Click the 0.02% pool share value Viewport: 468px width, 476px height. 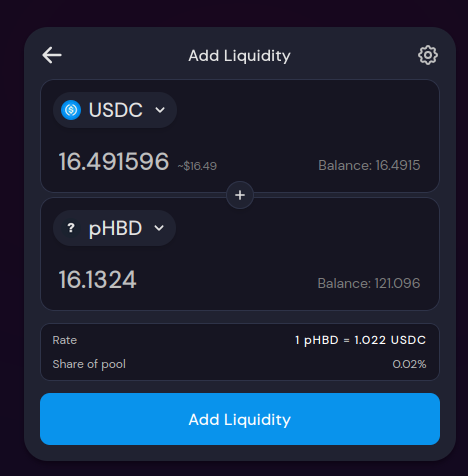click(x=409, y=364)
